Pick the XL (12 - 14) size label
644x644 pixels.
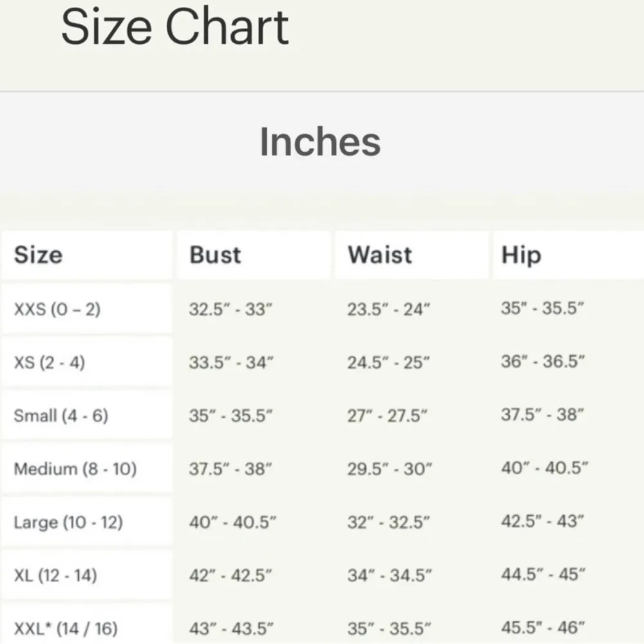pyautogui.click(x=55, y=575)
